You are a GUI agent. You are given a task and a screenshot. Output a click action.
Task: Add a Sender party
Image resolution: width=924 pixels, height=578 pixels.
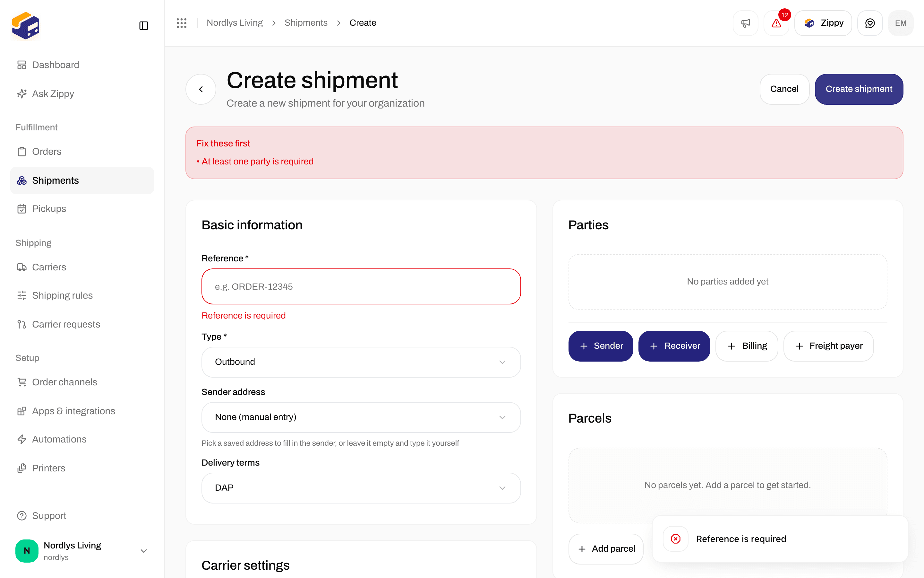point(601,346)
